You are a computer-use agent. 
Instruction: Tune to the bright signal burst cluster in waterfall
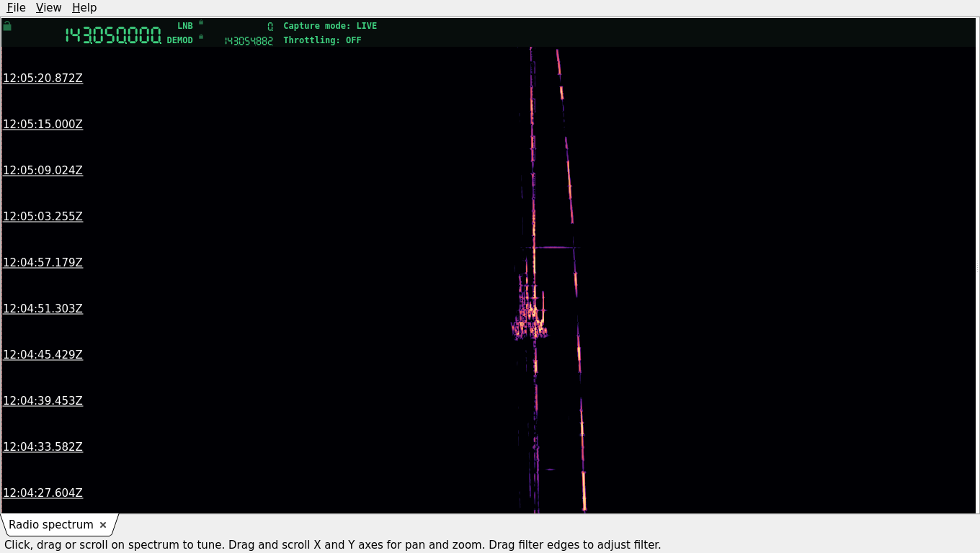(530, 315)
